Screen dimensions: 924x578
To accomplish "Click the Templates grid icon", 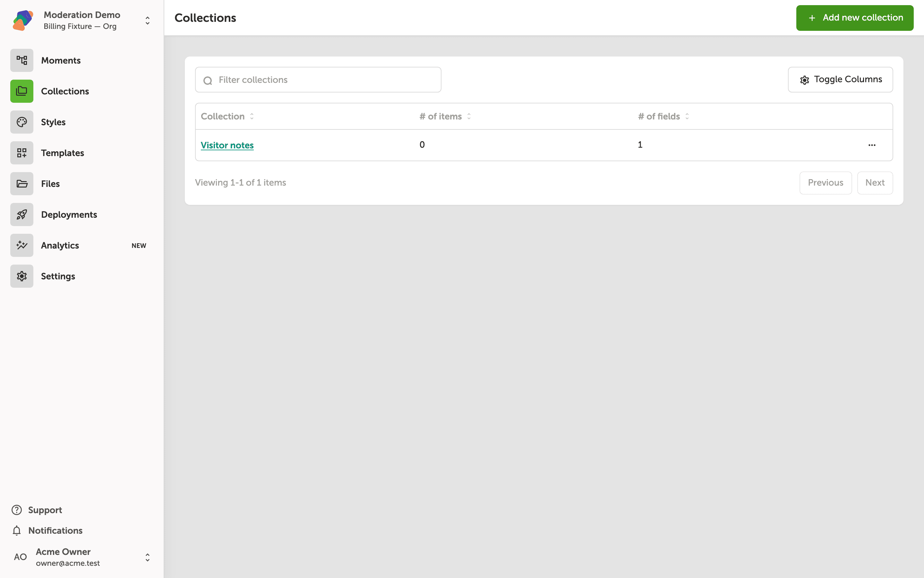I will (22, 153).
